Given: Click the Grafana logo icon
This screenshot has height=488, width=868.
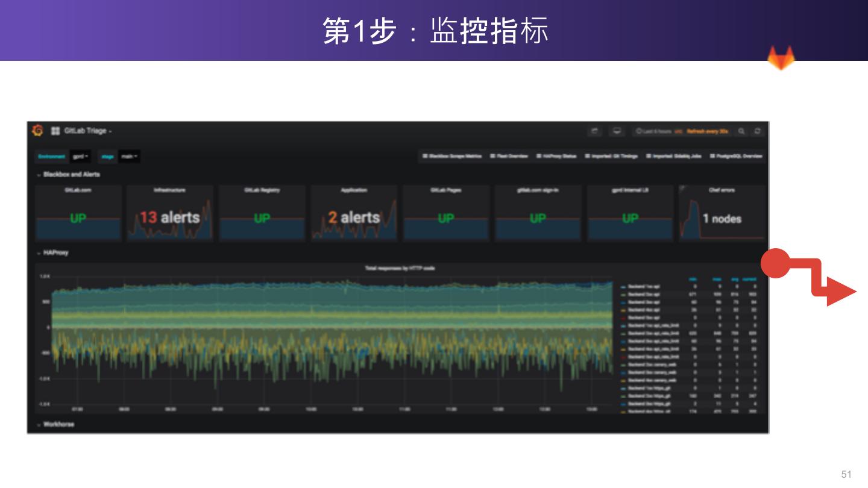Looking at the screenshot, I should point(38,131).
